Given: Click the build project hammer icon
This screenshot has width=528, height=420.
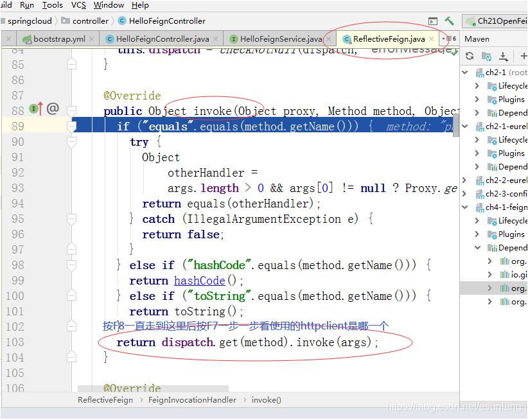Looking at the screenshot, I should [x=449, y=21].
